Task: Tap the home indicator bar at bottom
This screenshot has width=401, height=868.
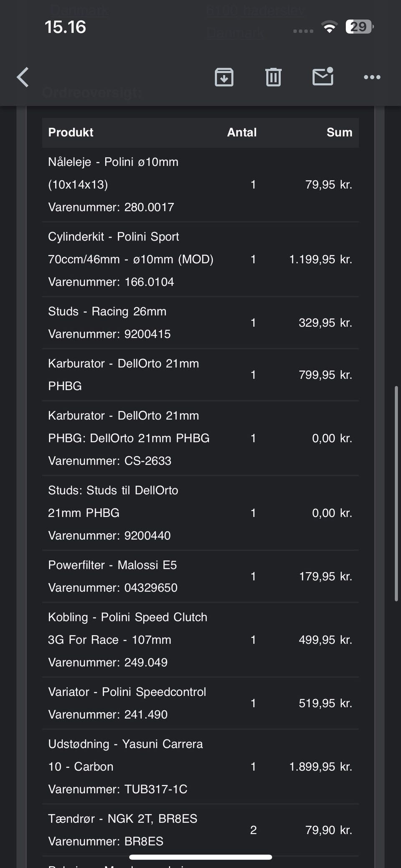Action: pyautogui.click(x=200, y=857)
